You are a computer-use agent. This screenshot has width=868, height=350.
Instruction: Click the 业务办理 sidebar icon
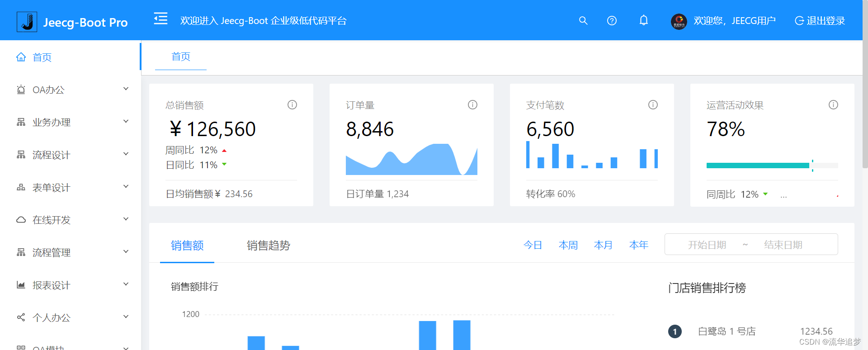[x=21, y=122]
